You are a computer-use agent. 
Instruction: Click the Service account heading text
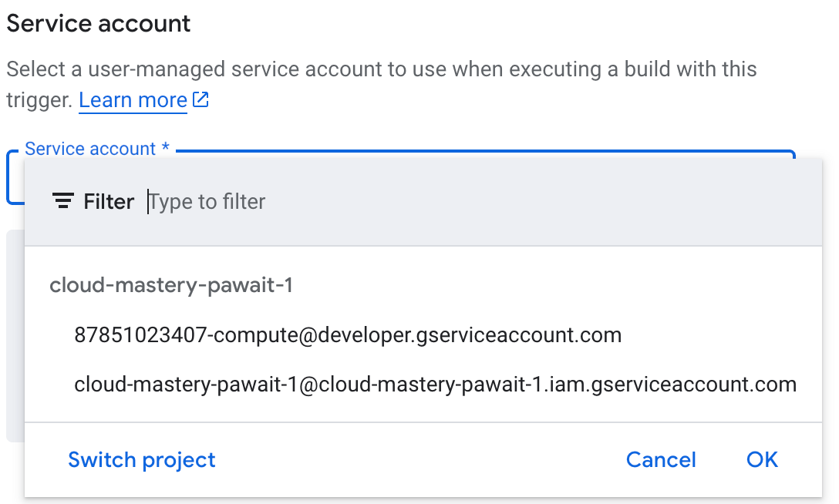(x=97, y=23)
